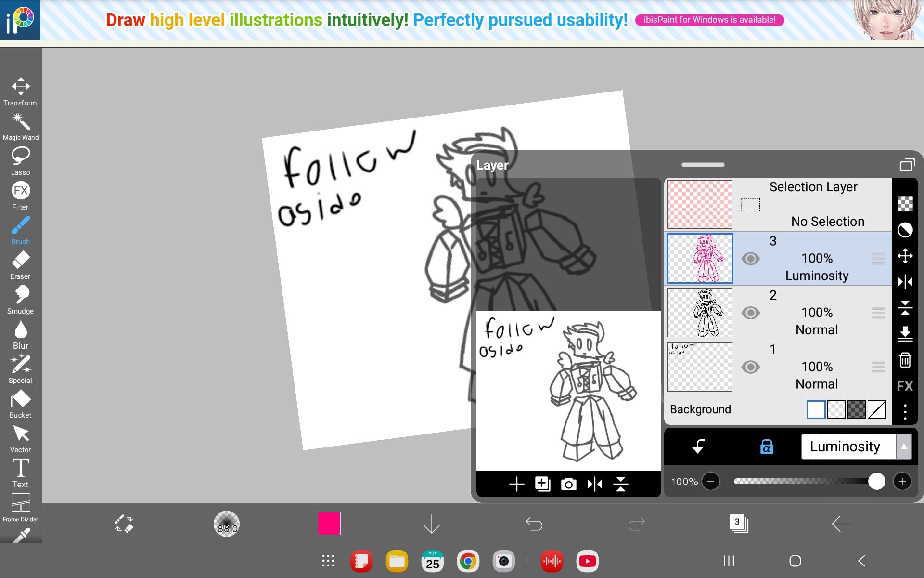924x578 pixels.
Task: Hide layer 1 with eye icon
Action: click(750, 367)
